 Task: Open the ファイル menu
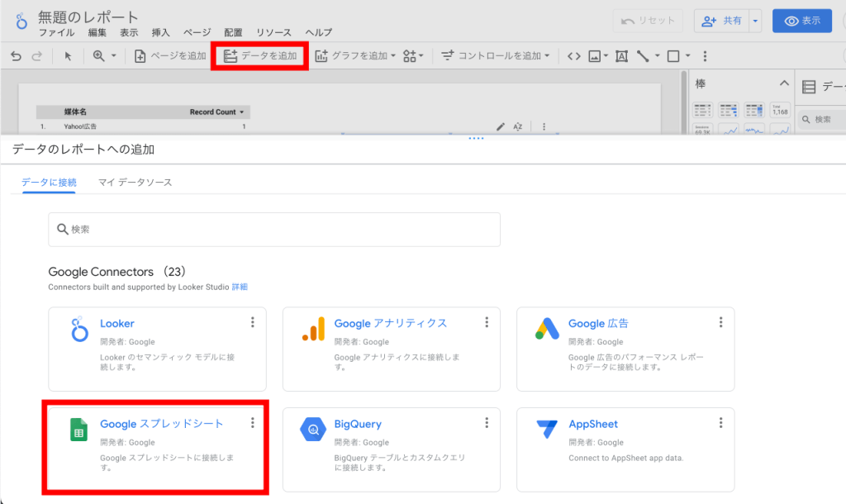tap(57, 33)
